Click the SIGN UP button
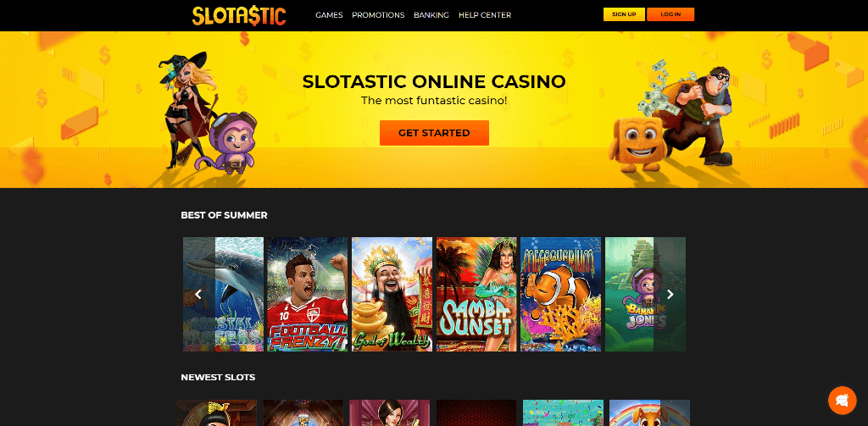Viewport: 868px width, 426px height. 624,14
